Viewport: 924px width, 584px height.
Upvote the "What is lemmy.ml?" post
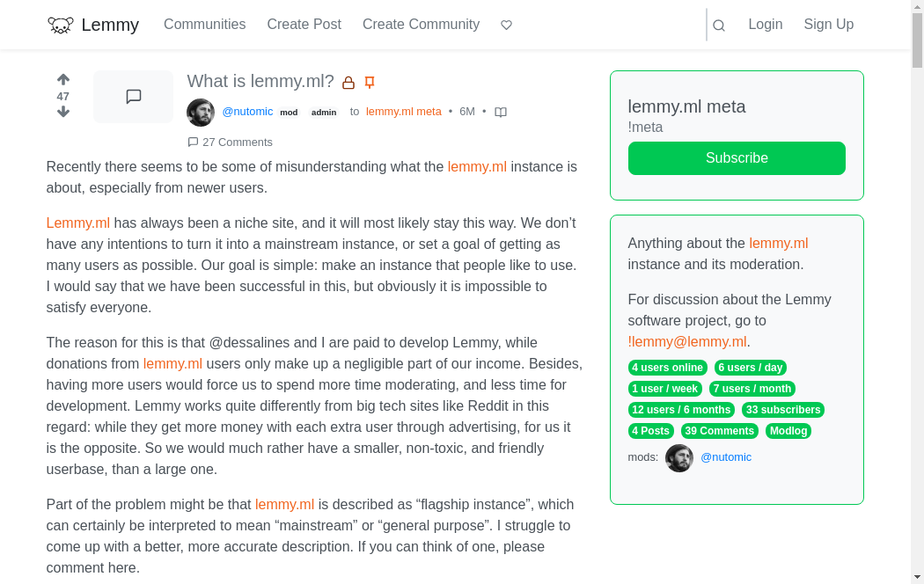point(63,80)
